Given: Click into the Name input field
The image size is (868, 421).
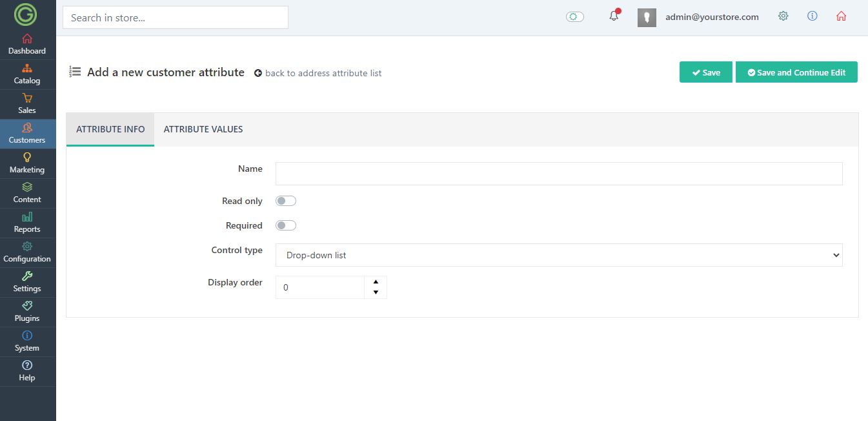Looking at the screenshot, I should point(559,174).
